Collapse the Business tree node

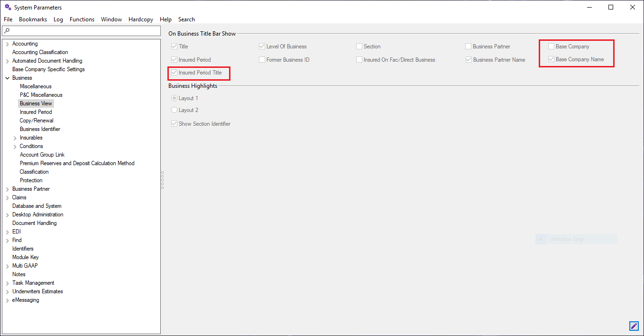(x=7, y=78)
